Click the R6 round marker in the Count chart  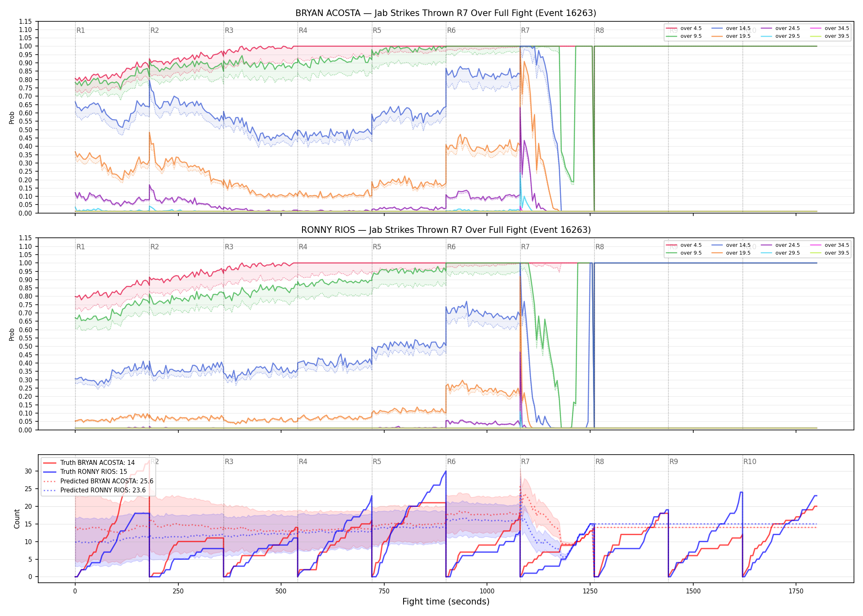[x=451, y=462]
